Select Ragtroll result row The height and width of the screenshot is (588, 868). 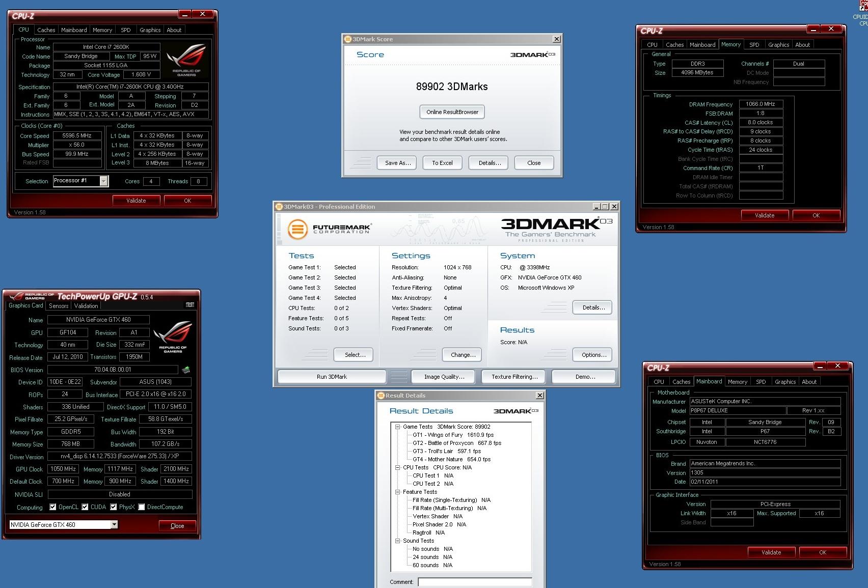pyautogui.click(x=428, y=533)
